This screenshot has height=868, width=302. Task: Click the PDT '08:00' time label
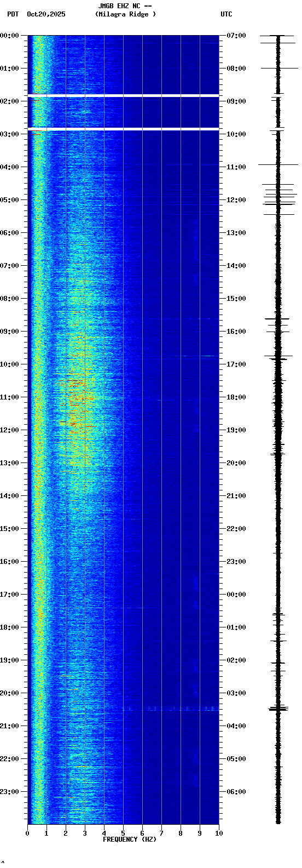tap(9, 299)
